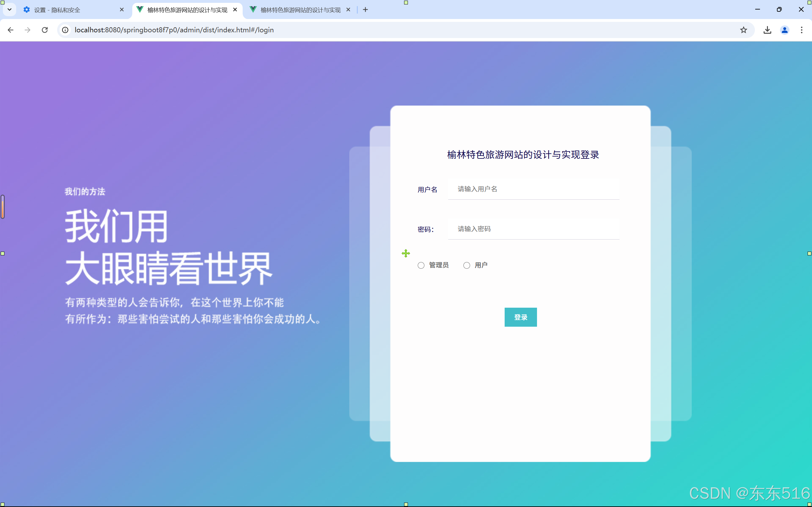Open a new tab with plus icon
812x507 pixels.
pyautogui.click(x=365, y=10)
